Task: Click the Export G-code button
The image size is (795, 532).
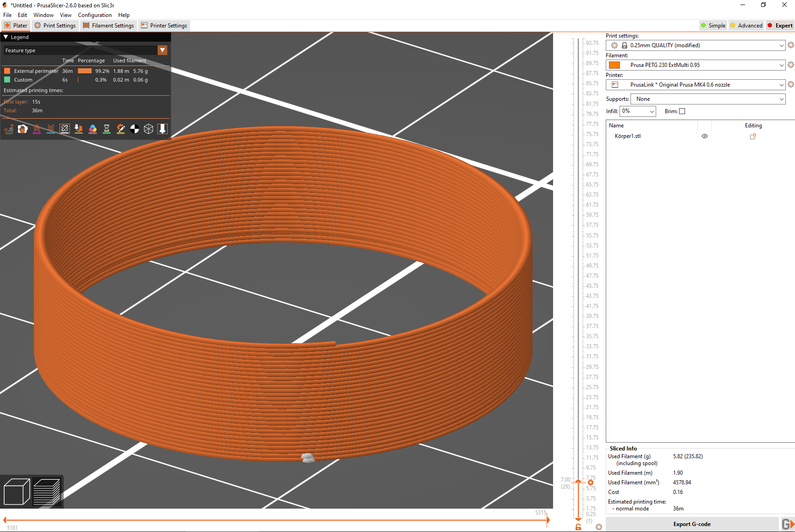Action: point(692,524)
